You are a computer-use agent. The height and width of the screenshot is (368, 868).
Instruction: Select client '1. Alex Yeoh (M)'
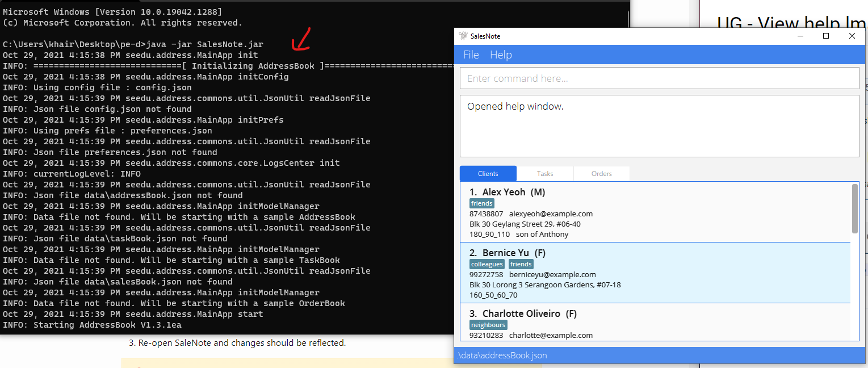point(655,212)
